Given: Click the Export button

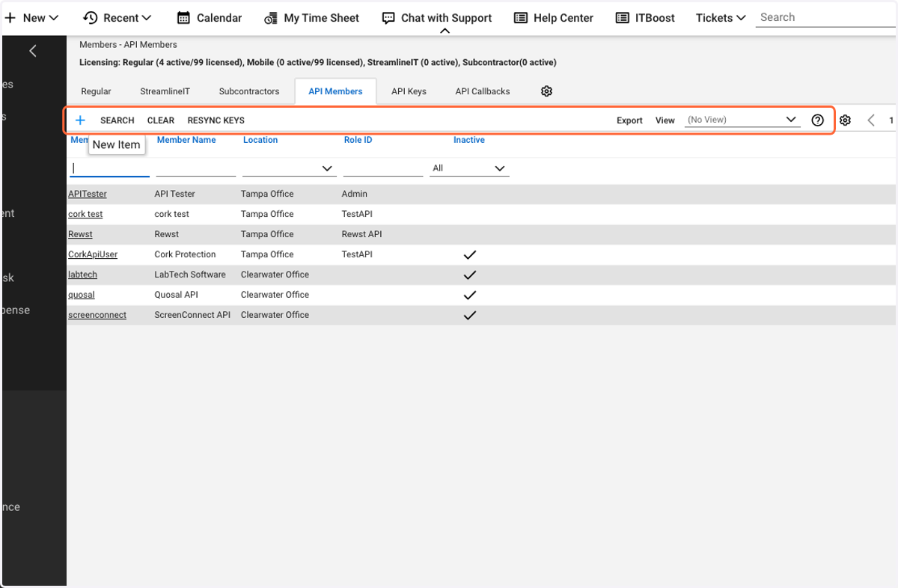Looking at the screenshot, I should pyautogui.click(x=629, y=120).
